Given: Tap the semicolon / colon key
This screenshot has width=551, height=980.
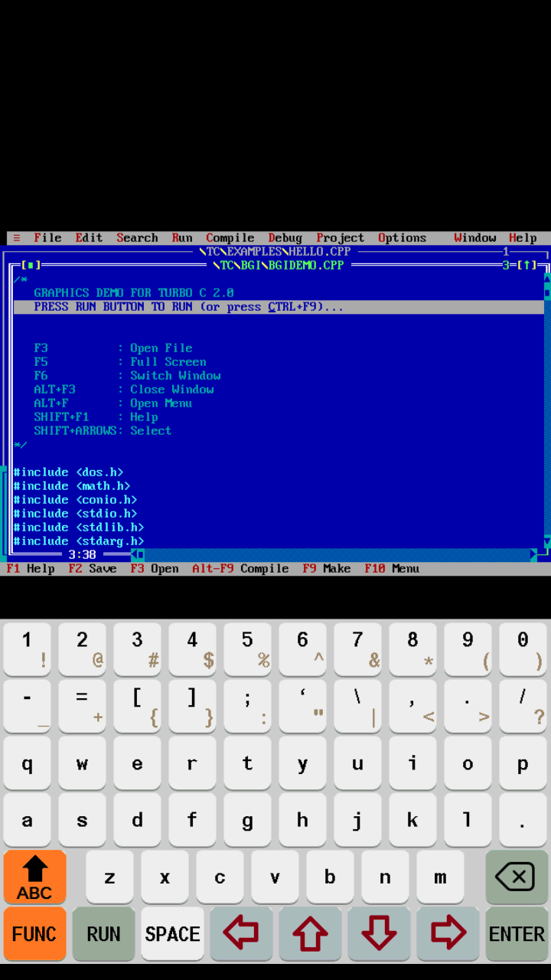Looking at the screenshot, I should click(248, 706).
